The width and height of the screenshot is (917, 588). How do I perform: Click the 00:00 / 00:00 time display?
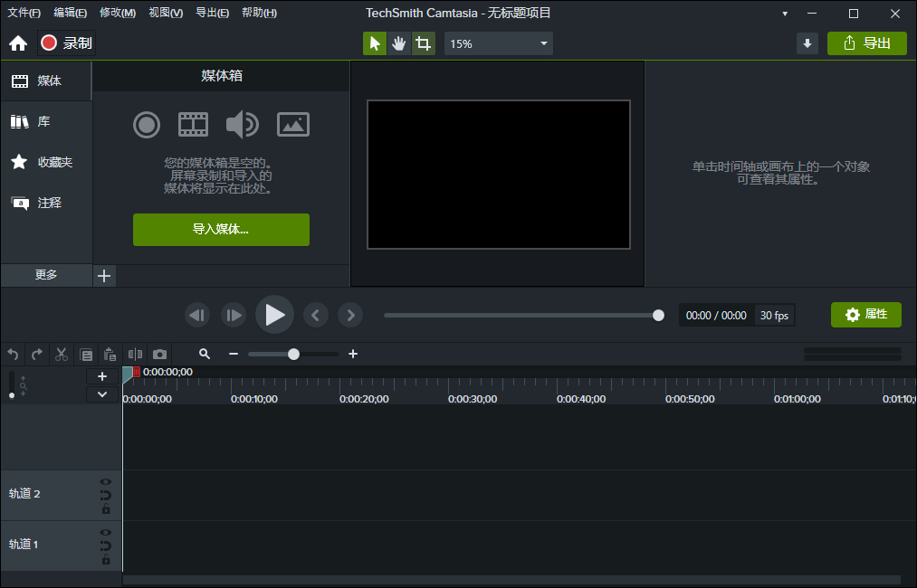(x=716, y=316)
